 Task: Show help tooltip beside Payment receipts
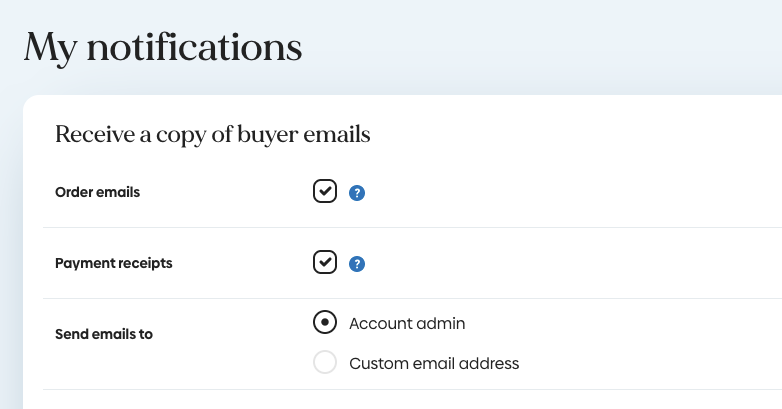pyautogui.click(x=357, y=265)
